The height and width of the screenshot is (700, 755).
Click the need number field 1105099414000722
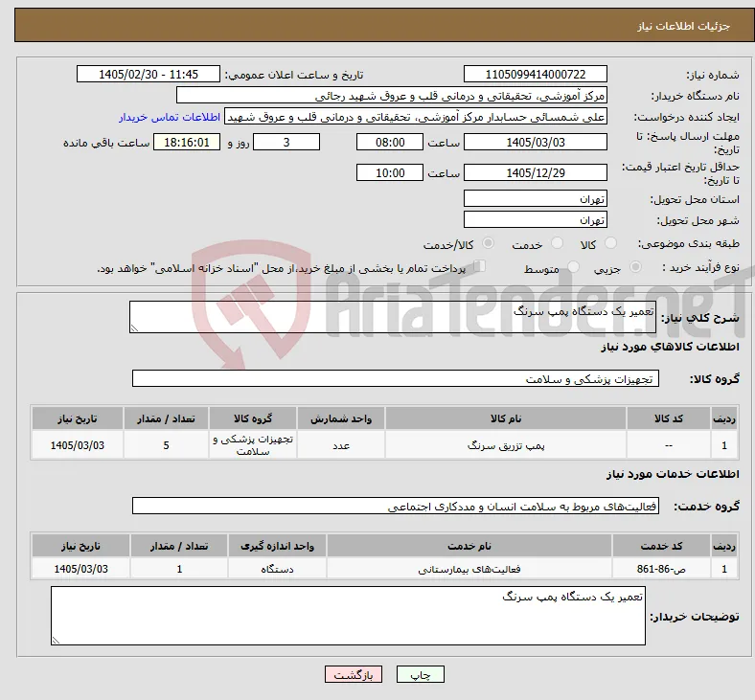pos(535,74)
